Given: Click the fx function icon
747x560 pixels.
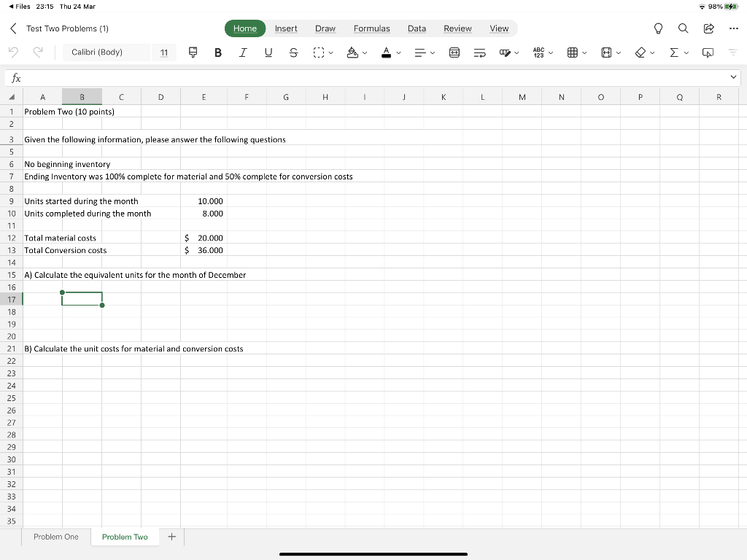Looking at the screenshot, I should (16, 77).
